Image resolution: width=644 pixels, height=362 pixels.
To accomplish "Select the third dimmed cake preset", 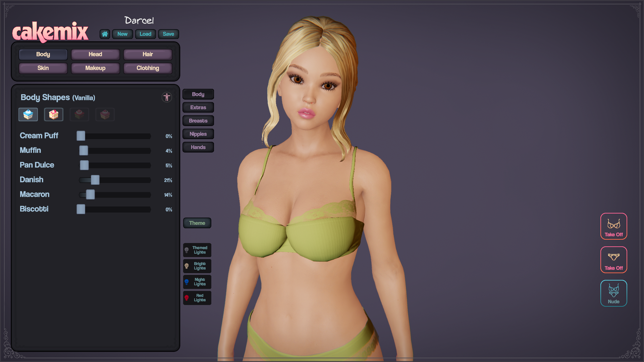I will coord(79,115).
